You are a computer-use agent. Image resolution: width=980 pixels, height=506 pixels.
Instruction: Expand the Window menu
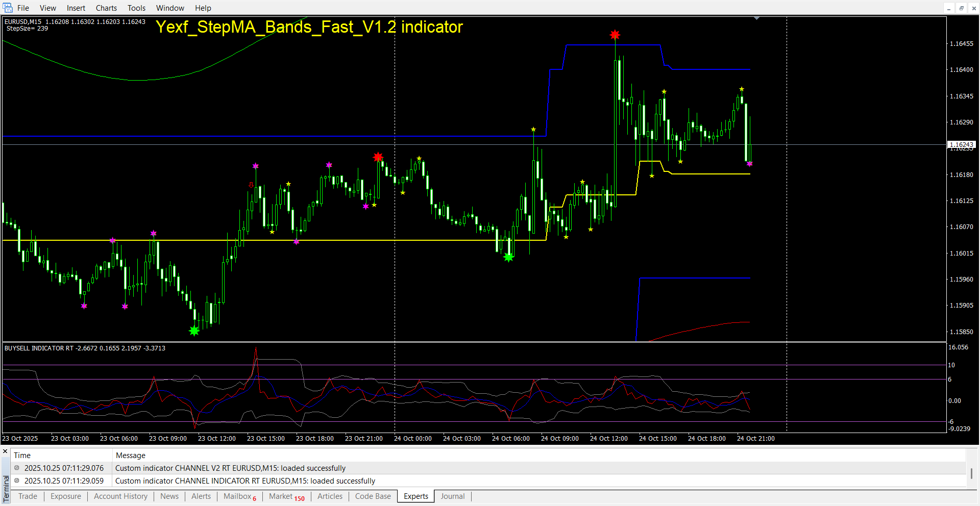tap(170, 8)
